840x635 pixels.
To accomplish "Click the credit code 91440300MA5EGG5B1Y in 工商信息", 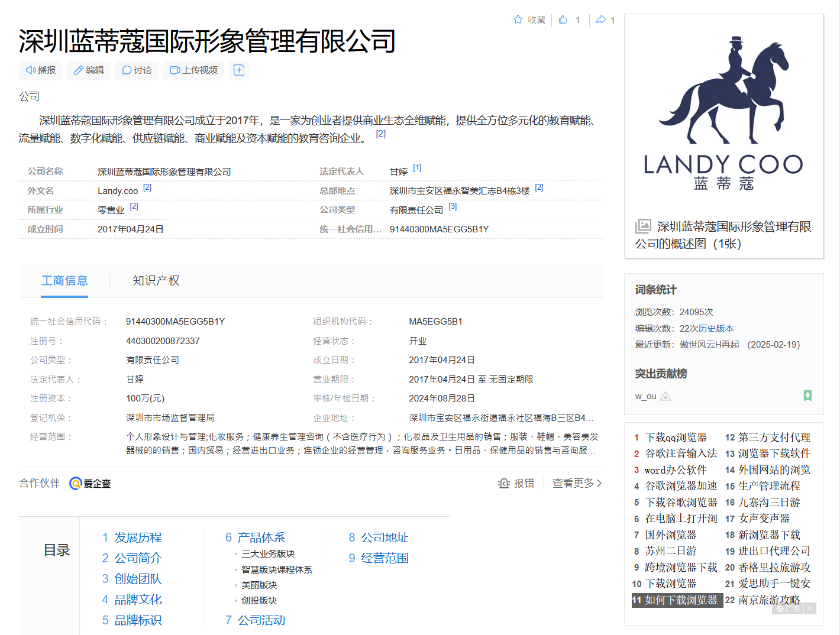I will (175, 322).
